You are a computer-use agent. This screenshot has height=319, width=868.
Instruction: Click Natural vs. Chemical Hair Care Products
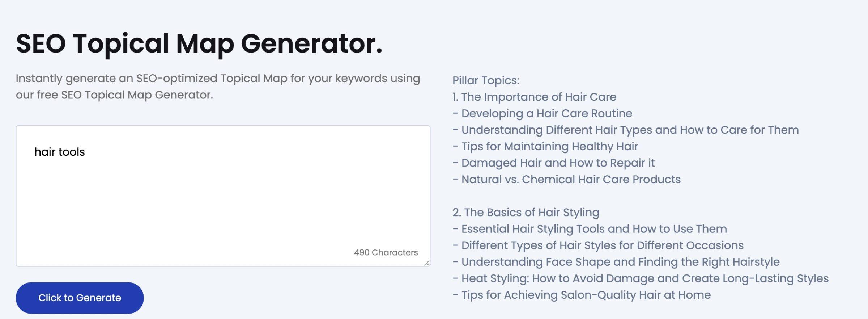tap(566, 179)
